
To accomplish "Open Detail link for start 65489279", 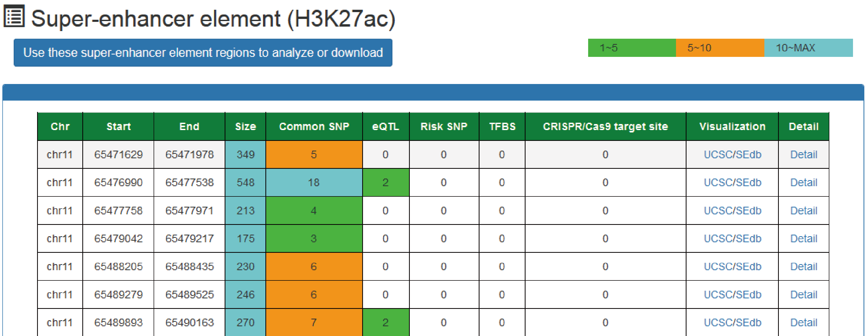I will pos(804,294).
